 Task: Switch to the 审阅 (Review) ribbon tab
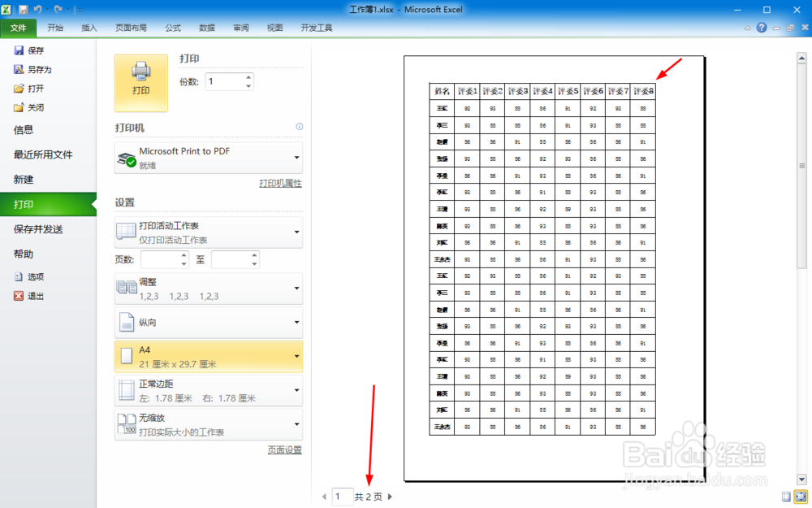241,28
